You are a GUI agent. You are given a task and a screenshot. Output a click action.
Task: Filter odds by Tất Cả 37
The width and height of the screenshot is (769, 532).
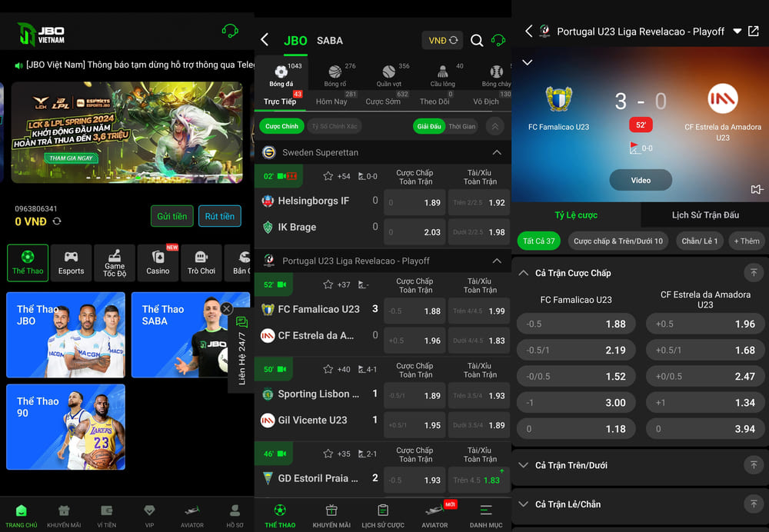pos(538,241)
